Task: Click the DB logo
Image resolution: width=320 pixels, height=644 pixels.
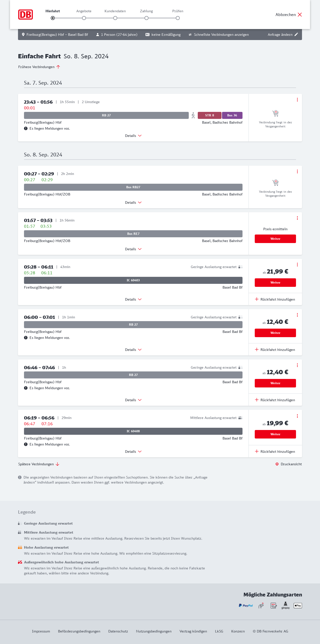Action: [25, 15]
